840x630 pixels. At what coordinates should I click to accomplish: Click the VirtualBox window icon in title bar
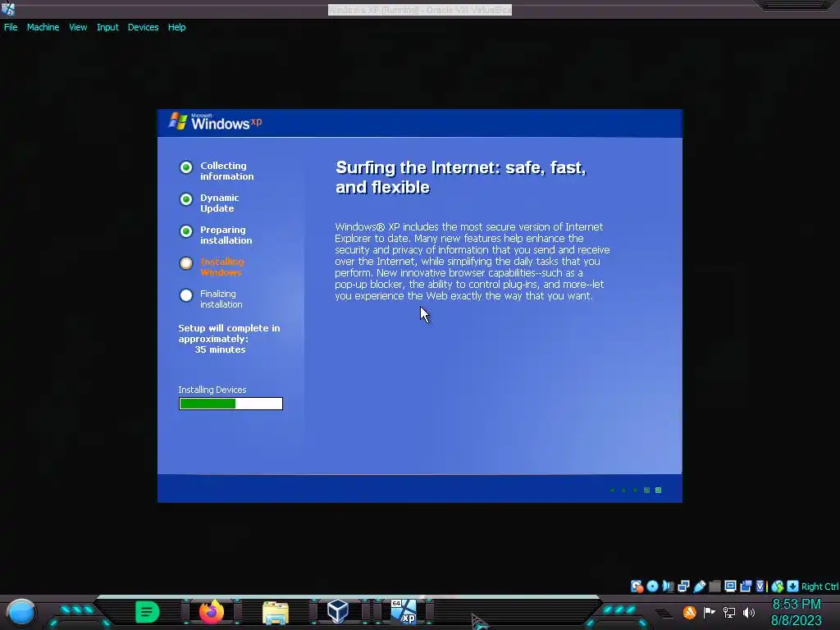tap(8, 9)
